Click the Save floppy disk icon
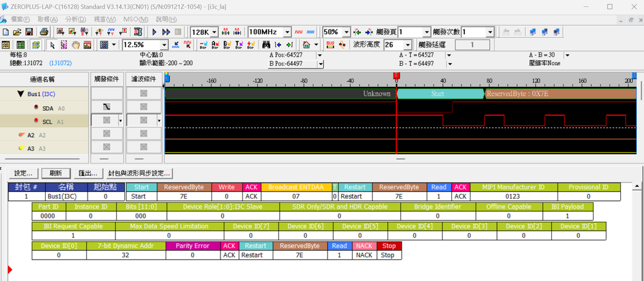Image resolution: width=644 pixels, height=281 pixels. (29, 32)
